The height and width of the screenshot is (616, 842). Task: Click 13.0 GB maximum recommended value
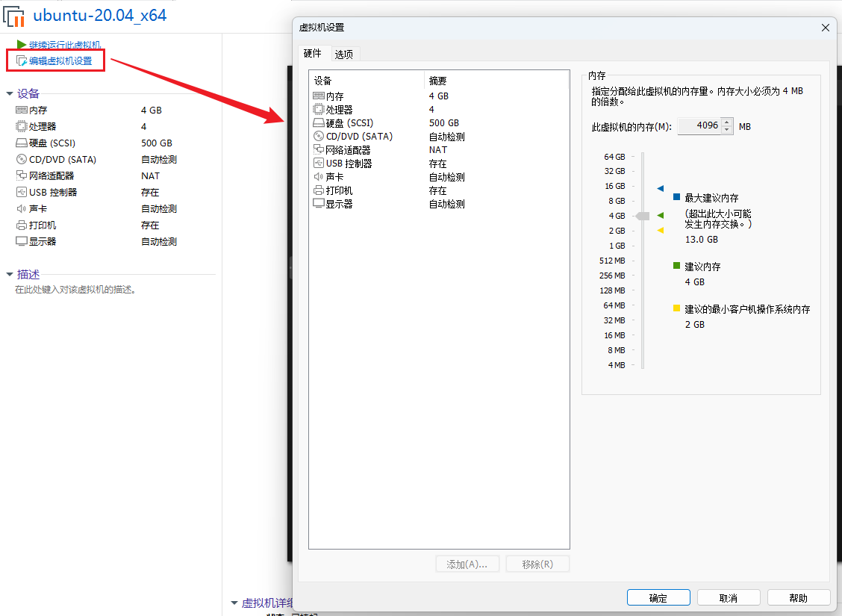(x=702, y=240)
